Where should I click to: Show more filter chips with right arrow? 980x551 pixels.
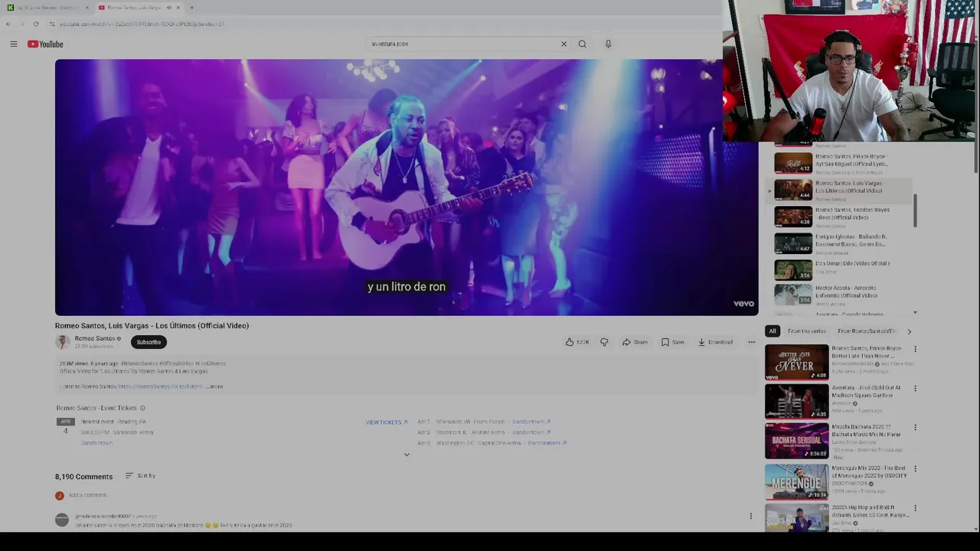(909, 331)
